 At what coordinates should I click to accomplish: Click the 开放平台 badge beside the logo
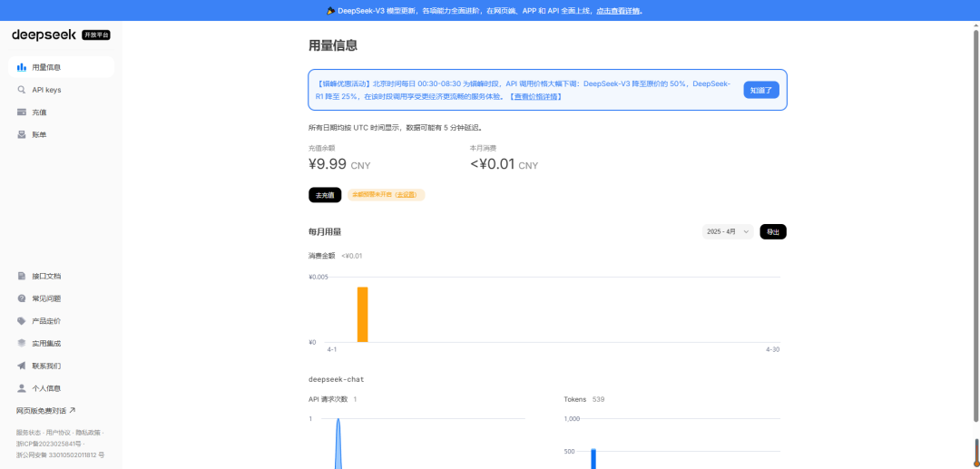[96, 35]
